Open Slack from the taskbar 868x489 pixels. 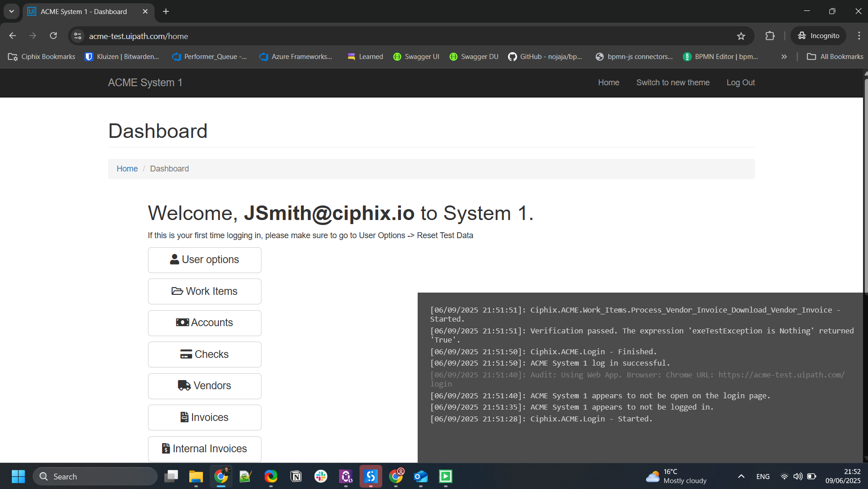321,476
